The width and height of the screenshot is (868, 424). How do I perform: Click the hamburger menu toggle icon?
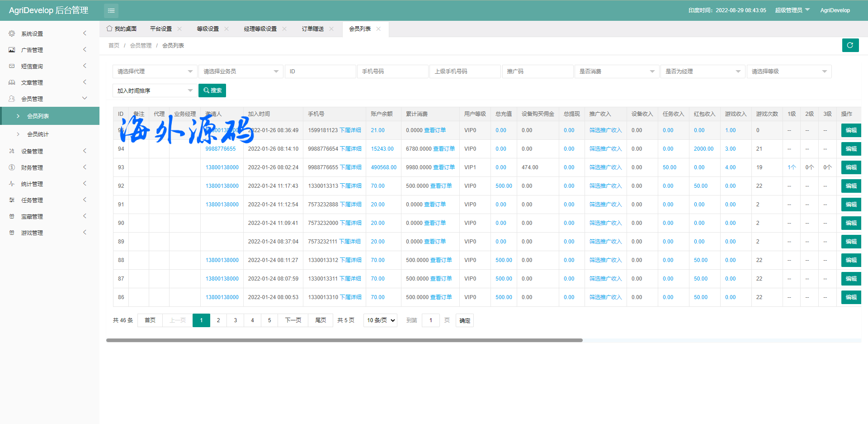click(111, 10)
